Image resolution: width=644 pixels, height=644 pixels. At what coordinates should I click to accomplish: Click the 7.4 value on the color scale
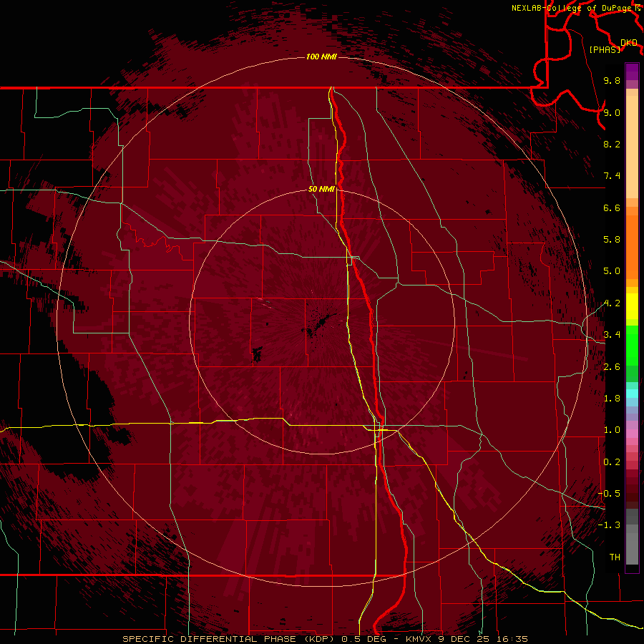[x=612, y=176]
